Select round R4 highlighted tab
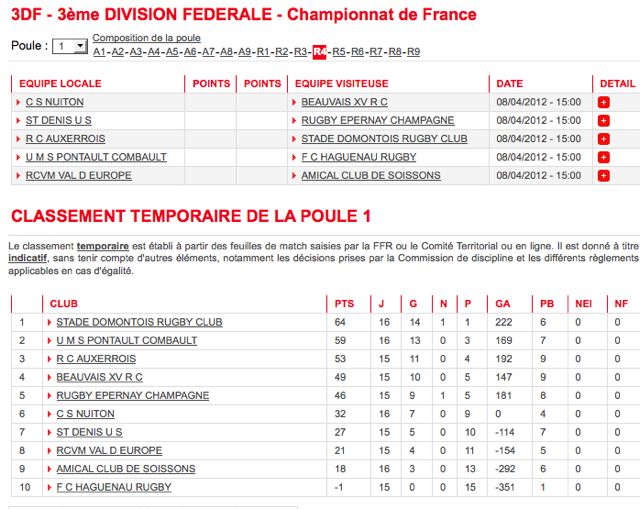This screenshot has width=640, height=509. (x=319, y=52)
